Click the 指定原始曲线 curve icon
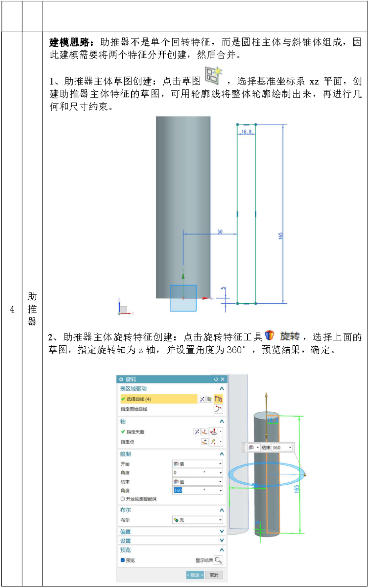Screen dimensions: 368x588 (218, 409)
